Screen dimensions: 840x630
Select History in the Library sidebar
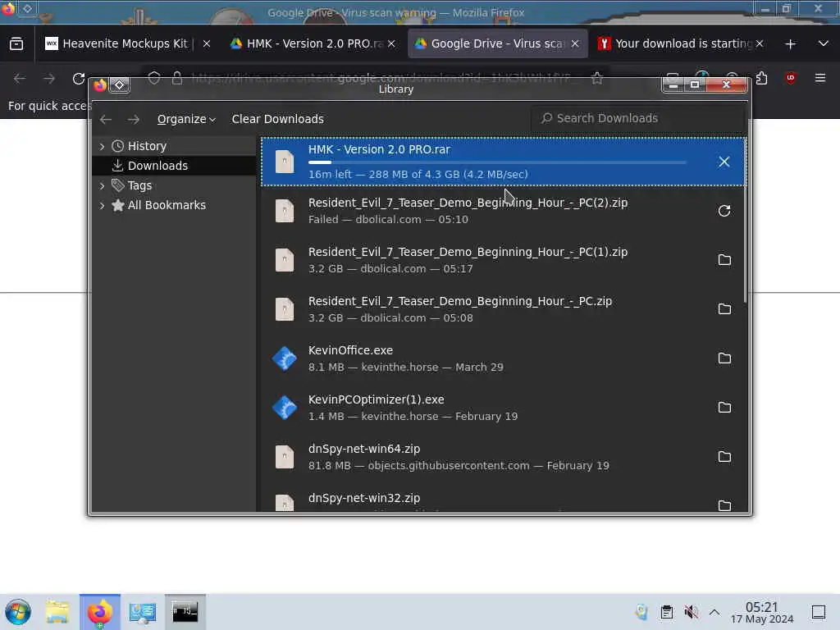click(x=175, y=146)
